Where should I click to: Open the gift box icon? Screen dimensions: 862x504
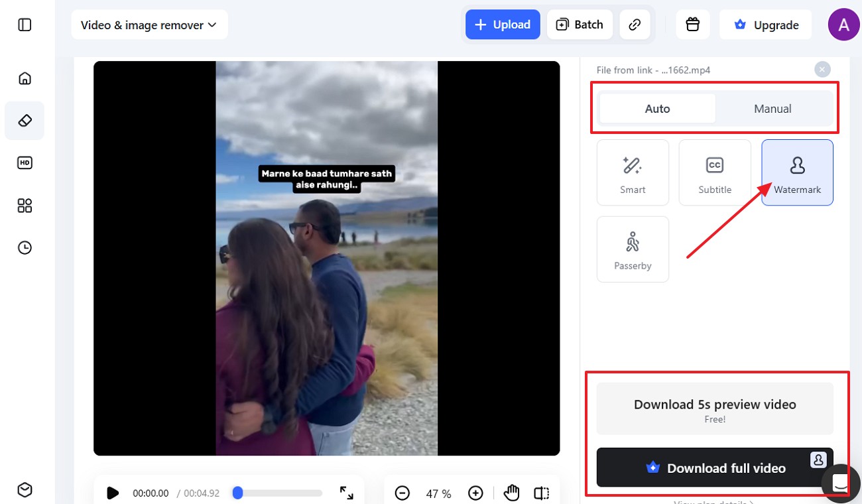click(693, 25)
